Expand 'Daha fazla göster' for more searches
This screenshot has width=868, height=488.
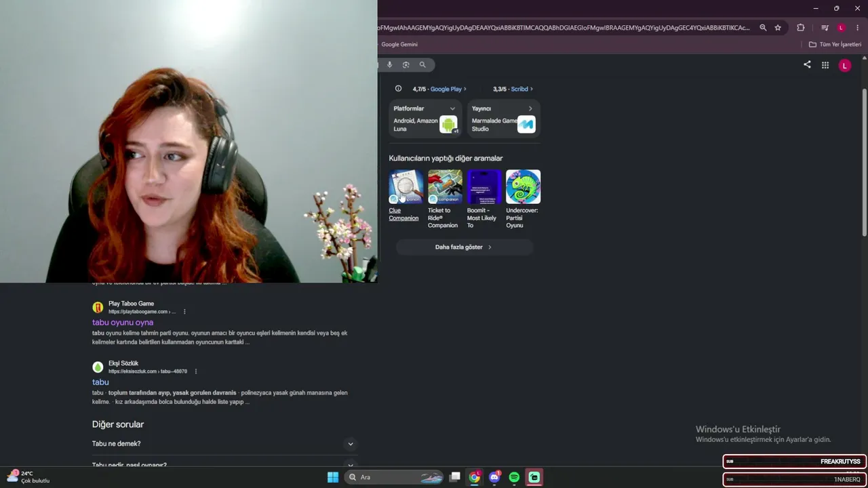[464, 247]
